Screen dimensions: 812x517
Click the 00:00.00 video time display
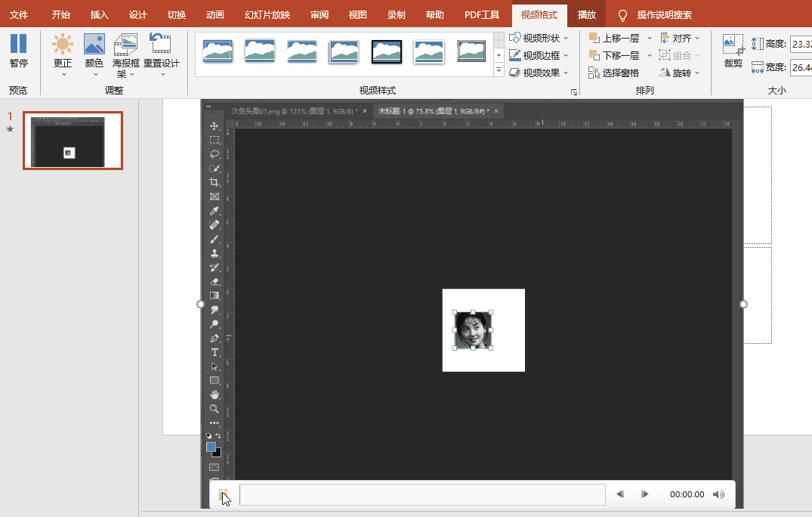[687, 495]
